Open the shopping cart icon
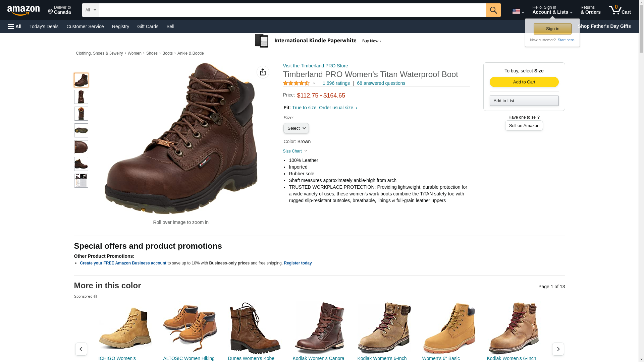Screen dimensions: 644x362 [620, 10]
